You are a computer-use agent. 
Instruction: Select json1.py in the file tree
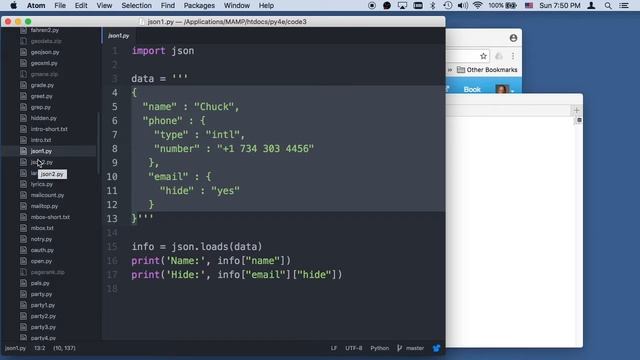click(x=41, y=151)
